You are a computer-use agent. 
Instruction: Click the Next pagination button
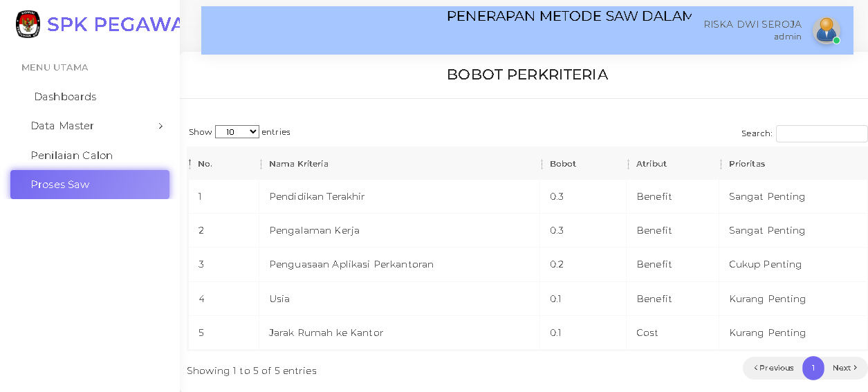845,368
